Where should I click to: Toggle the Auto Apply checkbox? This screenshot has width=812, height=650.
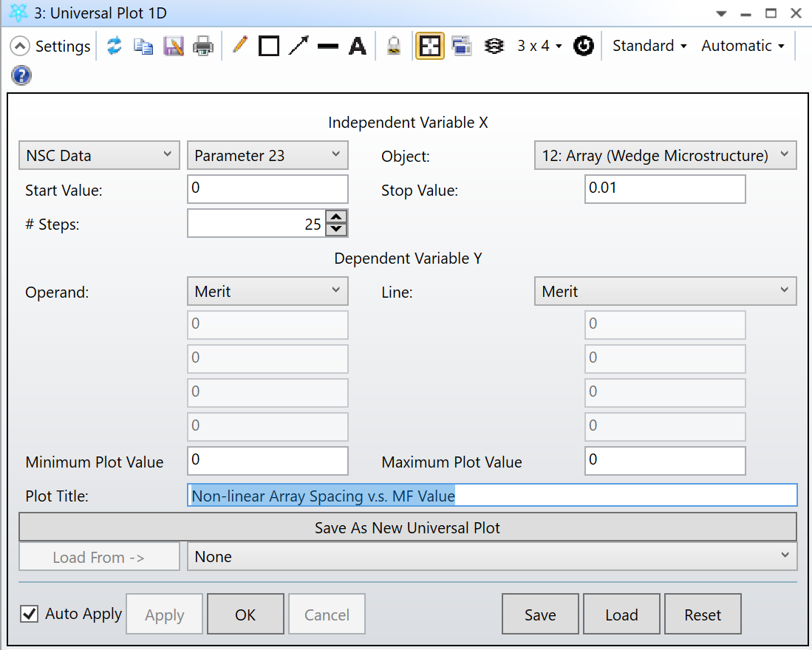tap(30, 614)
